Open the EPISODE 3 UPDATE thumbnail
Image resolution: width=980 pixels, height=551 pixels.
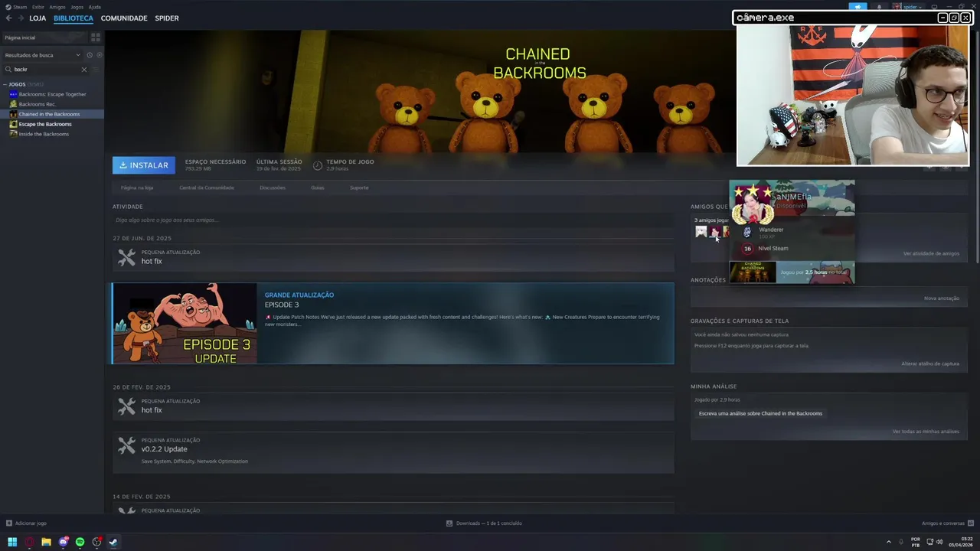pyautogui.click(x=185, y=324)
